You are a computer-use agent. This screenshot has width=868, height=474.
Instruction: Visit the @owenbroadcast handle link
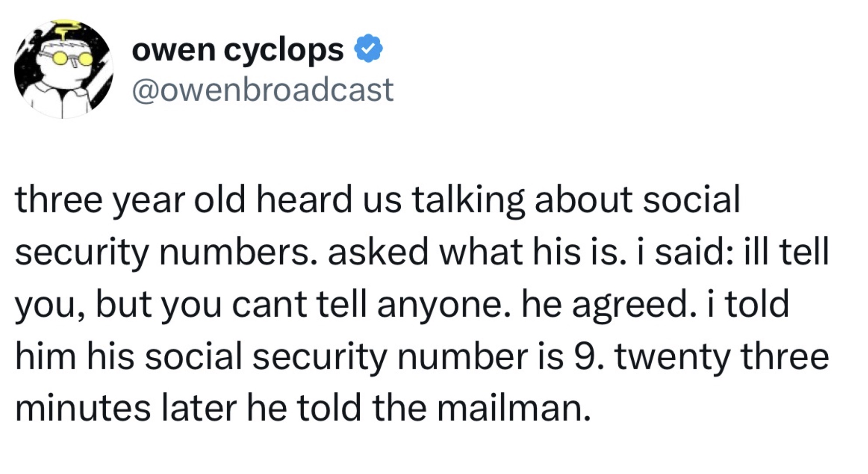click(263, 90)
